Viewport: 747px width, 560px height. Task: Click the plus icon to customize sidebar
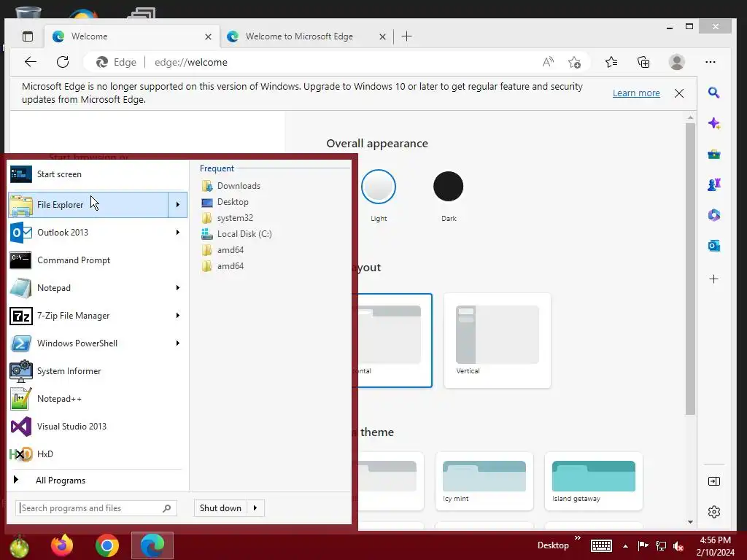[713, 279]
